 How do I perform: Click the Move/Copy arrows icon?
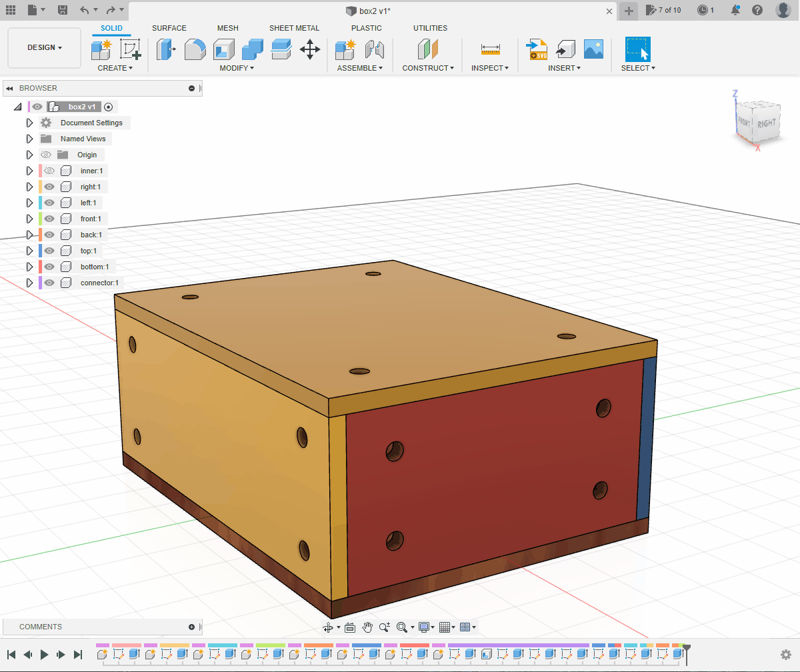pyautogui.click(x=310, y=49)
